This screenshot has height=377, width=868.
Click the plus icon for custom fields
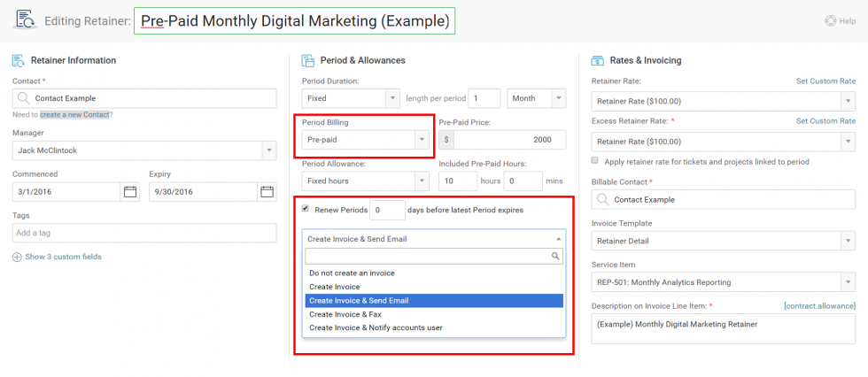click(17, 257)
